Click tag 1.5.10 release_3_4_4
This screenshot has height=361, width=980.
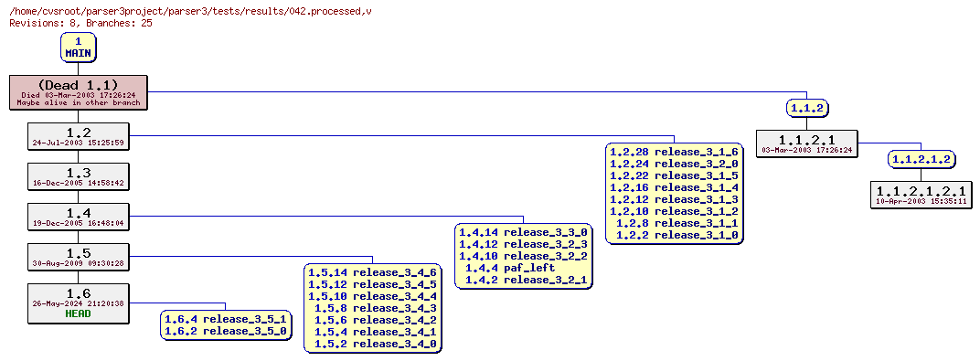[x=372, y=296]
